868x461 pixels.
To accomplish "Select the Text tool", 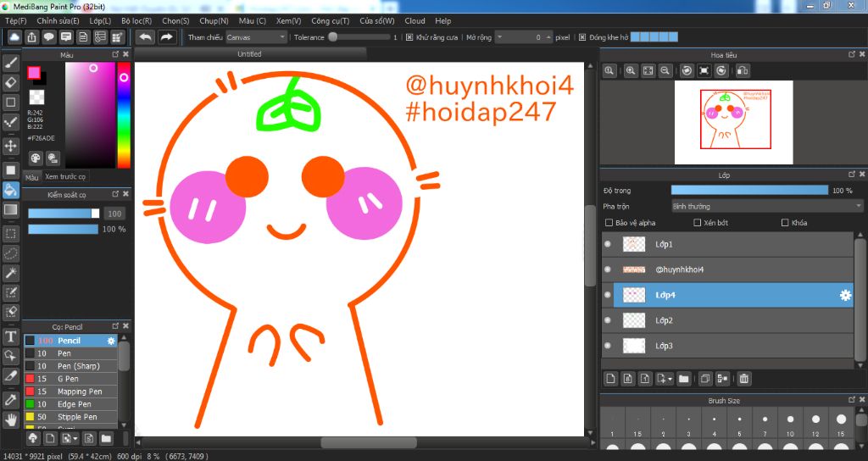I will click(10, 336).
